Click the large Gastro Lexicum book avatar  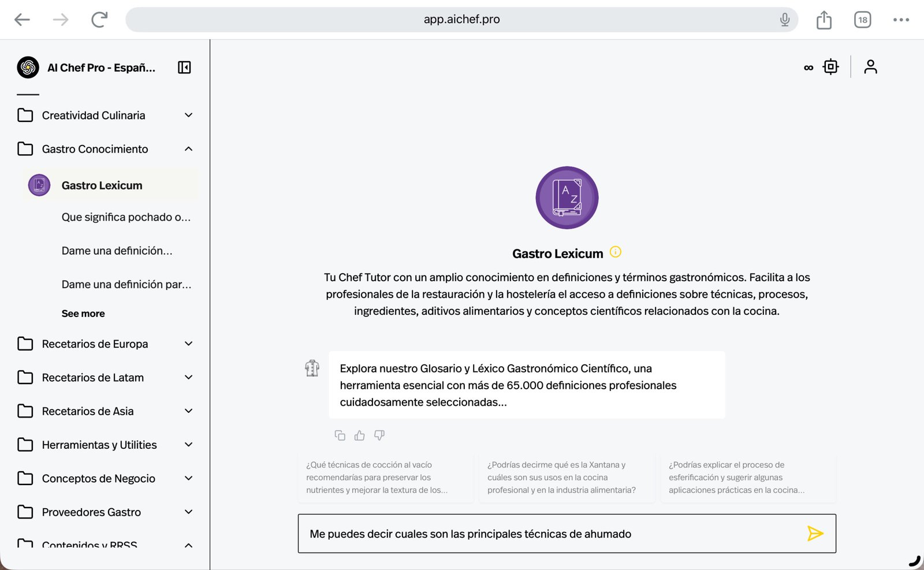[567, 198]
